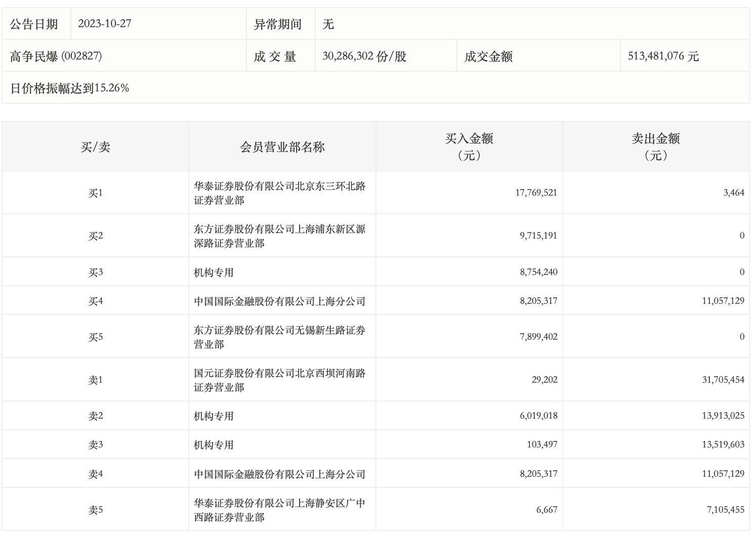This screenshot has height=536, width=756.
Task: Click the turnover value 513,481,076 元
Action: coord(663,56)
